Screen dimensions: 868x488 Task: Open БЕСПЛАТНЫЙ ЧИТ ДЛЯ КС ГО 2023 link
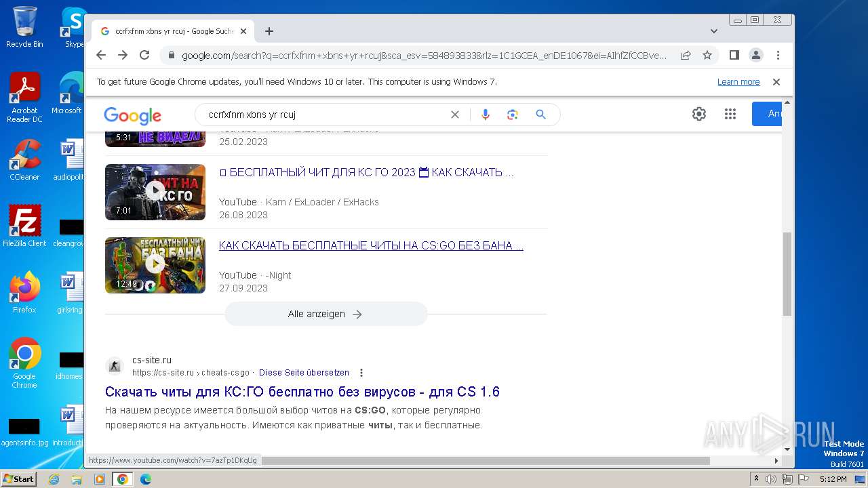pos(366,172)
